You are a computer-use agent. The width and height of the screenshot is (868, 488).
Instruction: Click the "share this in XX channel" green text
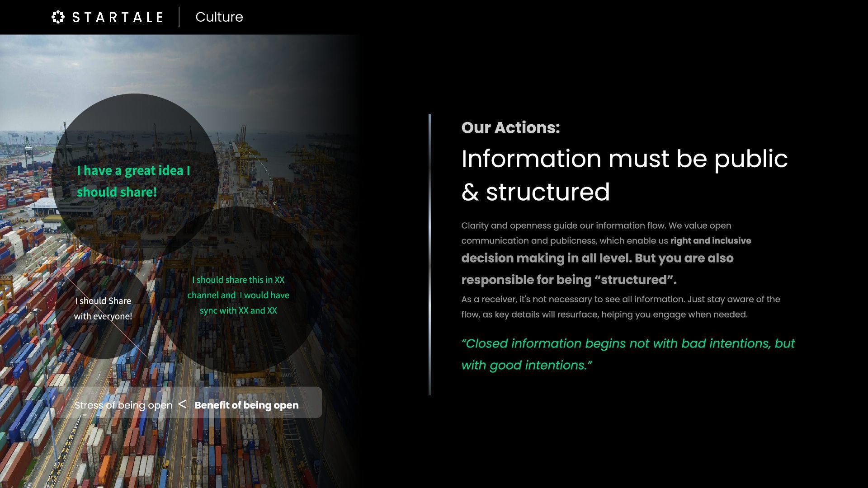pyautogui.click(x=238, y=295)
